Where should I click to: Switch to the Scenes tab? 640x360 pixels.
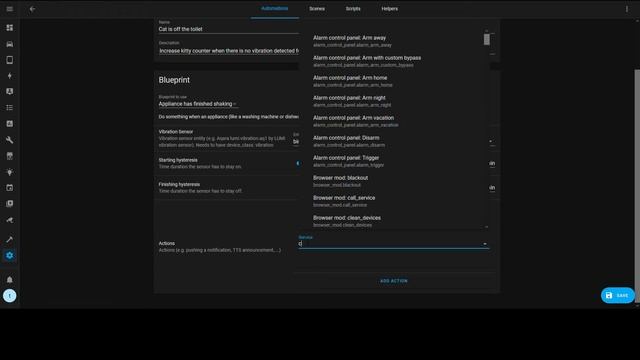[x=317, y=9]
